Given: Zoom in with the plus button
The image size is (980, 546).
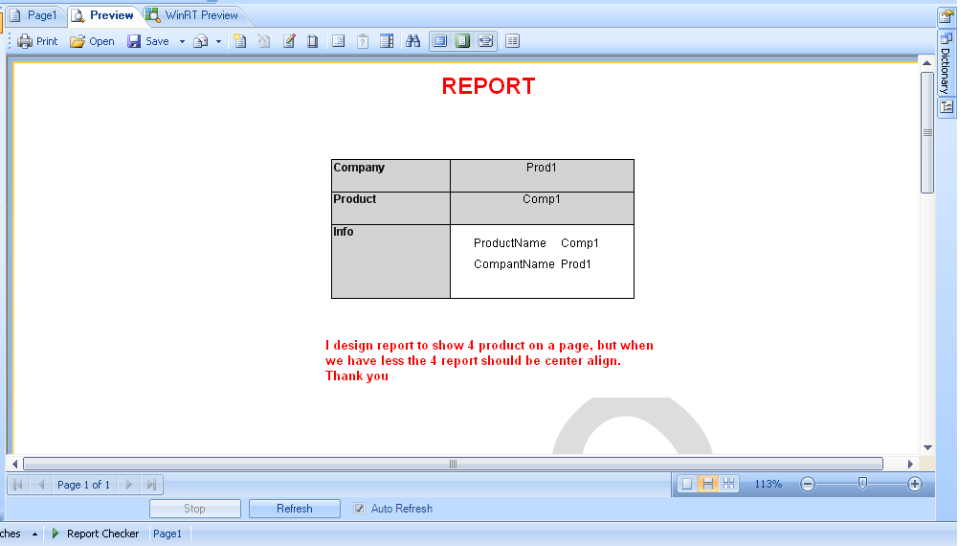Looking at the screenshot, I should [915, 484].
